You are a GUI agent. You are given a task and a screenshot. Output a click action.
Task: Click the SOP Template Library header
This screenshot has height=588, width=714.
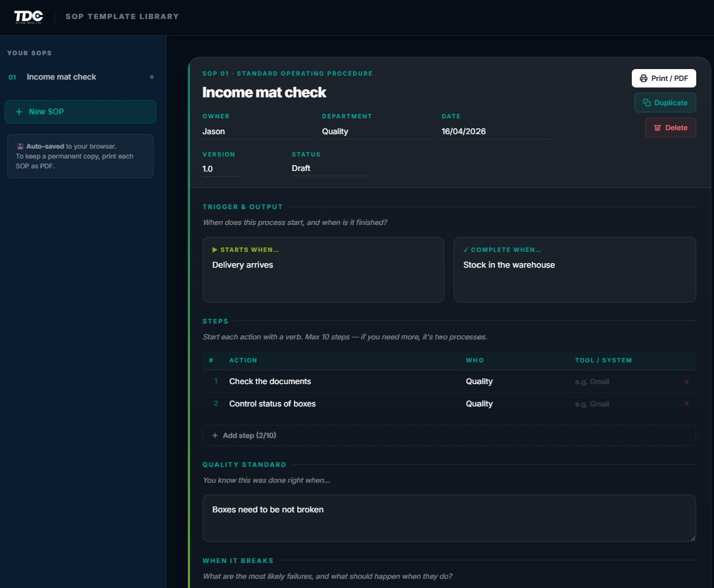pyautogui.click(x=122, y=16)
